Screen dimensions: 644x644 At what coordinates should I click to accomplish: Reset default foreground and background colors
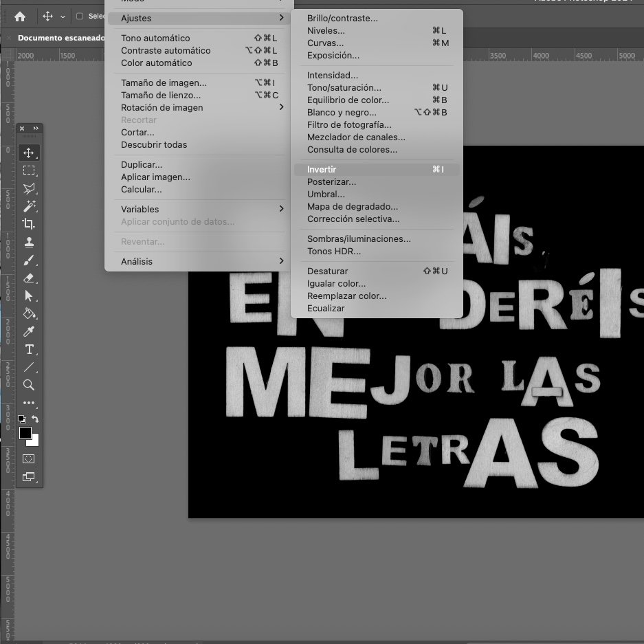[22, 419]
